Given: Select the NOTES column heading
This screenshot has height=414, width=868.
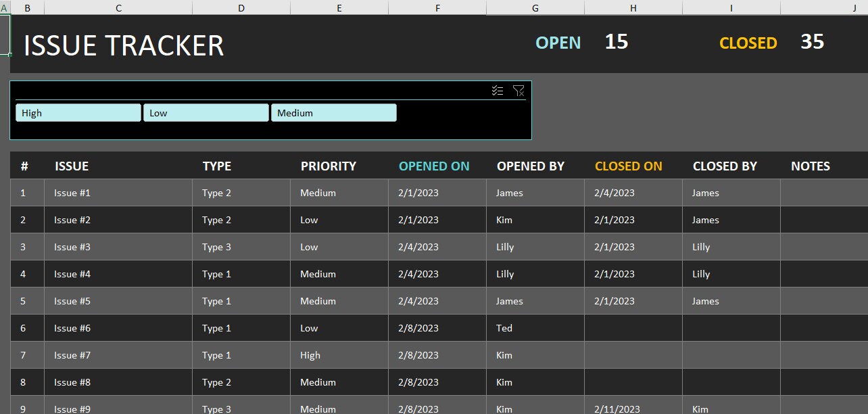Looking at the screenshot, I should coord(811,166).
